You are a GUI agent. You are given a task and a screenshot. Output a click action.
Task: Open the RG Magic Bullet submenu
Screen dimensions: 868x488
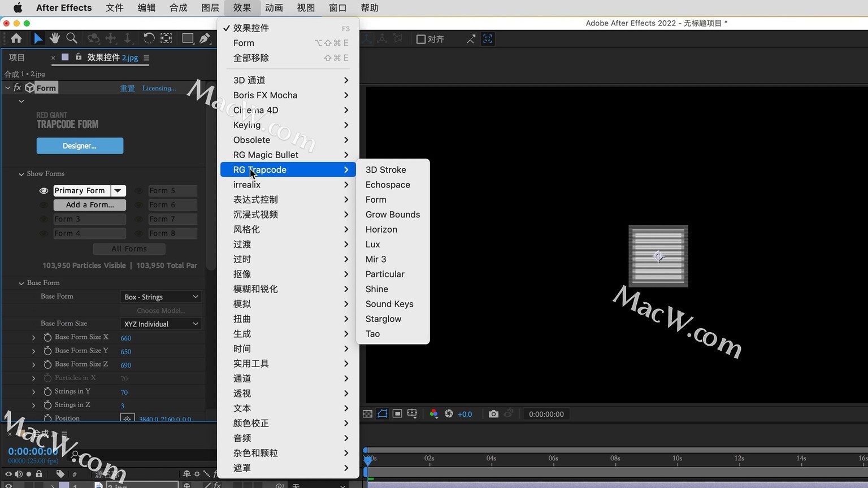288,155
